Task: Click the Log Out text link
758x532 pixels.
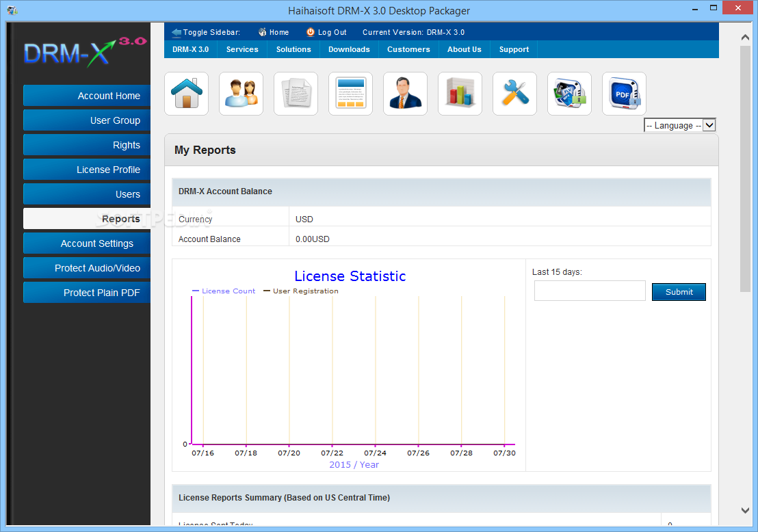Action: (x=332, y=32)
